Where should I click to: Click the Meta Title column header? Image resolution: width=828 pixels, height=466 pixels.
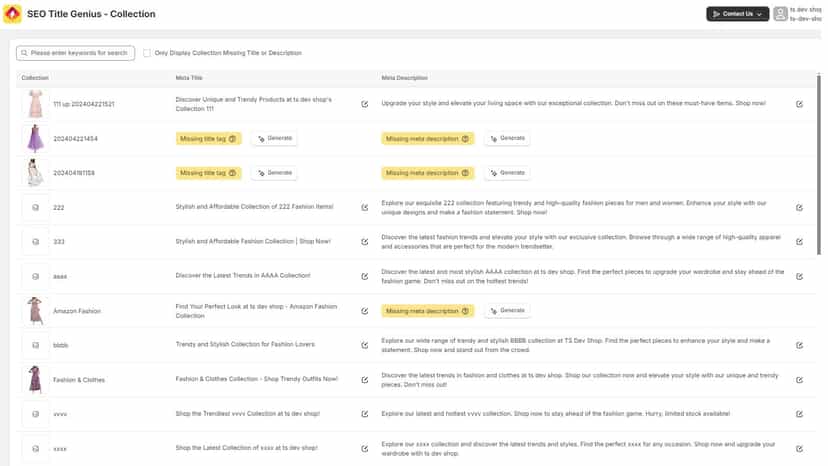click(189, 78)
